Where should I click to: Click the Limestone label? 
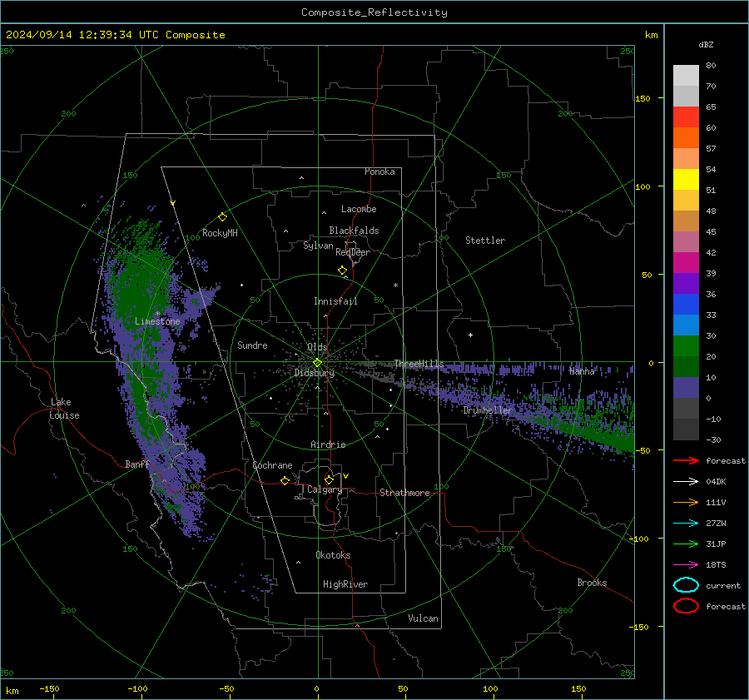(157, 321)
